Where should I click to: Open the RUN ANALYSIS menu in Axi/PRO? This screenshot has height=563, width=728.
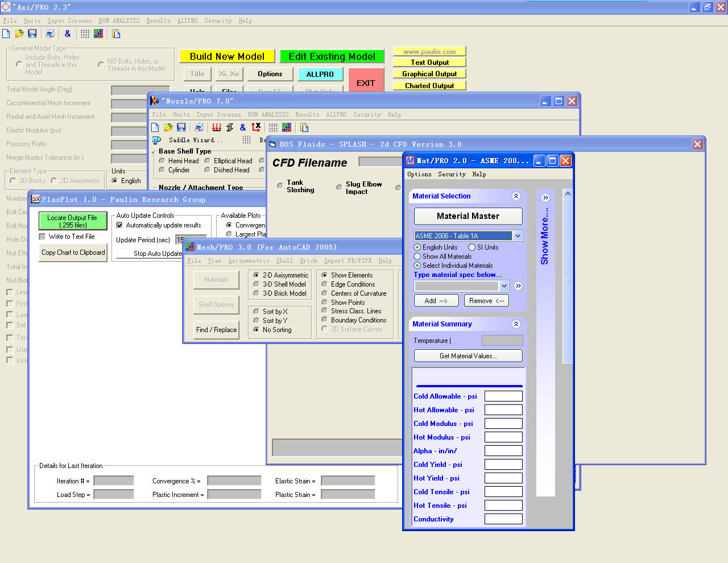pyautogui.click(x=119, y=21)
